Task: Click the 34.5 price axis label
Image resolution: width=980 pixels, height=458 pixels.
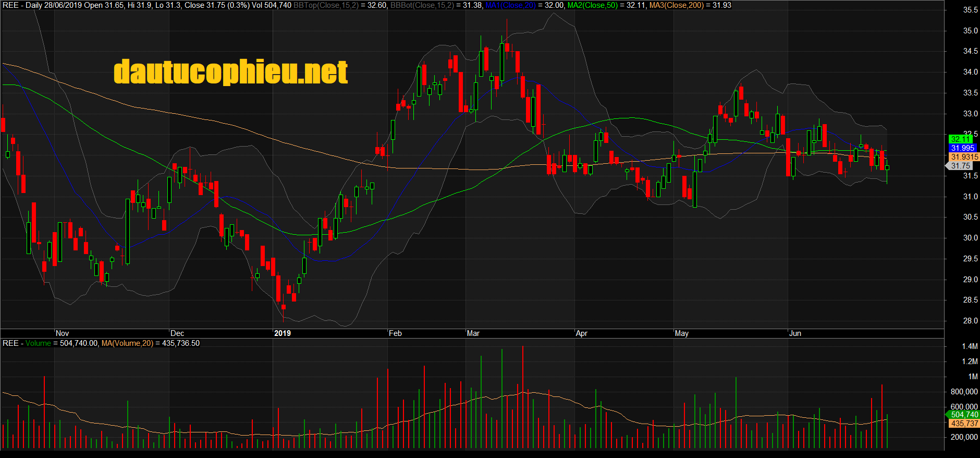Action: click(971, 51)
